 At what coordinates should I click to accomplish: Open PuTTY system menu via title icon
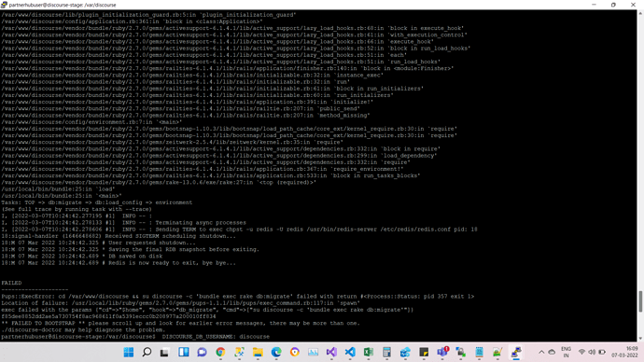pyautogui.click(x=4, y=5)
